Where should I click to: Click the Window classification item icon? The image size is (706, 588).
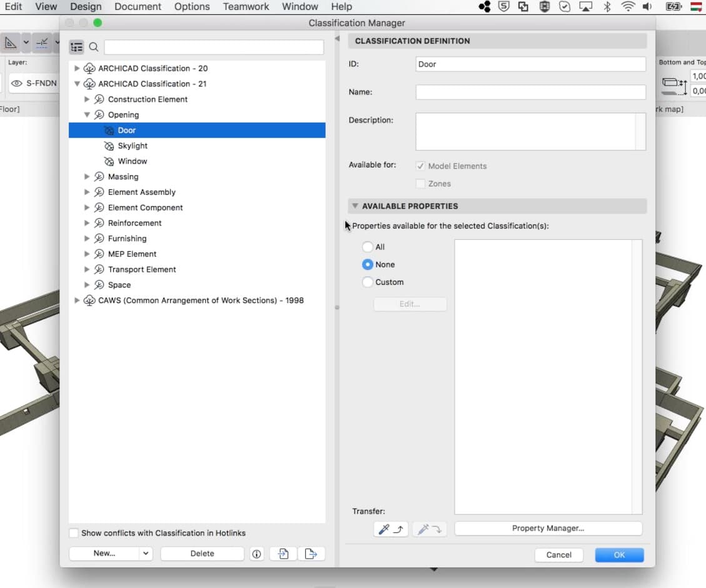tap(109, 161)
